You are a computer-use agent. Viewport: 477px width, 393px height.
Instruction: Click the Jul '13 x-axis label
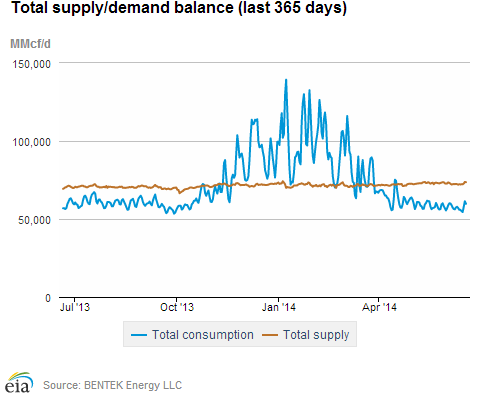point(75,307)
